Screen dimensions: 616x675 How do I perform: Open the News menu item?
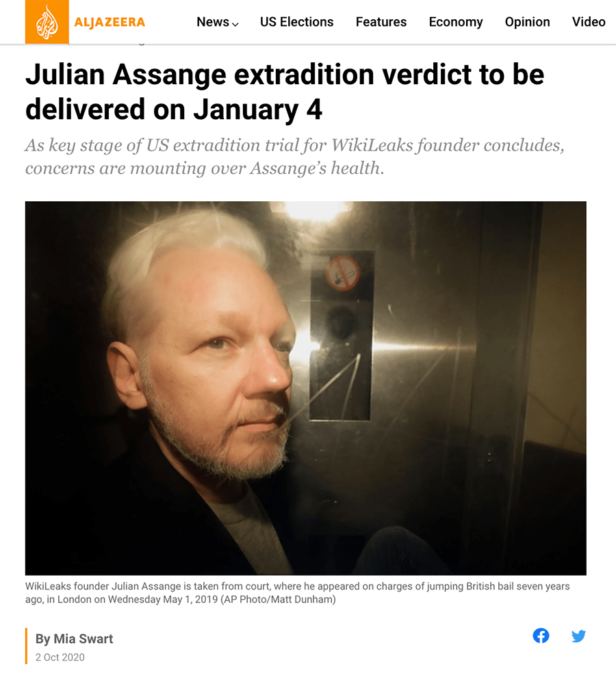pos(213,22)
